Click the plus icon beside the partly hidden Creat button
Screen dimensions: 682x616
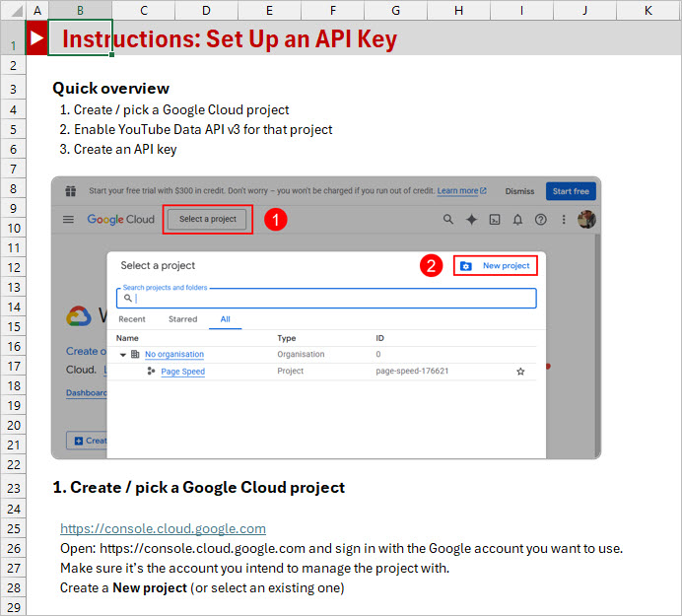click(x=79, y=441)
